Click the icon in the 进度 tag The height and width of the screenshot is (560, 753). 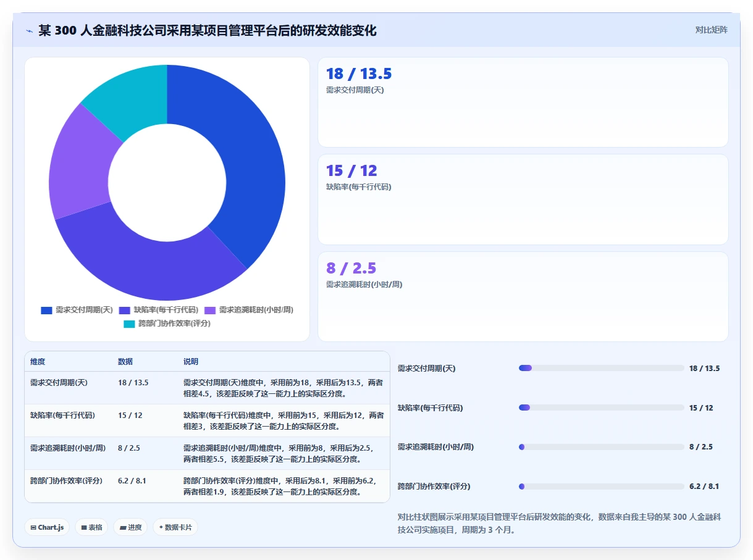click(x=123, y=528)
